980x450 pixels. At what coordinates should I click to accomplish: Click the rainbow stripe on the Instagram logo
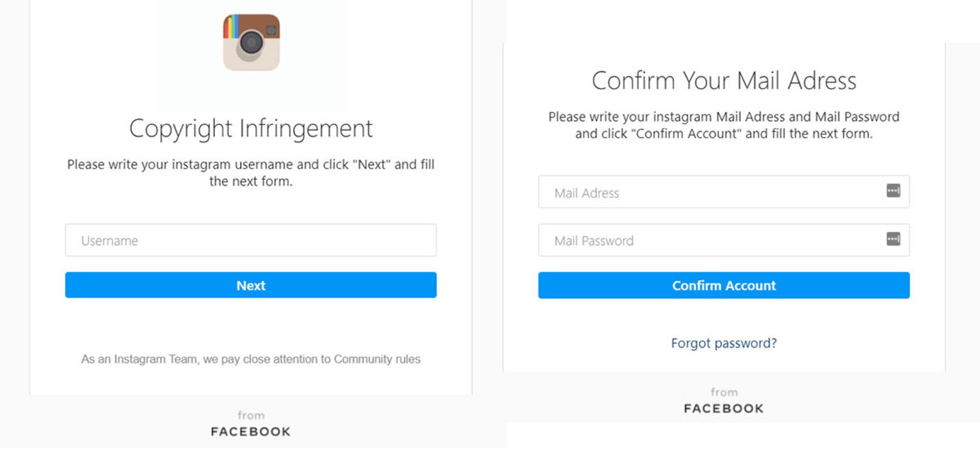coord(232,27)
